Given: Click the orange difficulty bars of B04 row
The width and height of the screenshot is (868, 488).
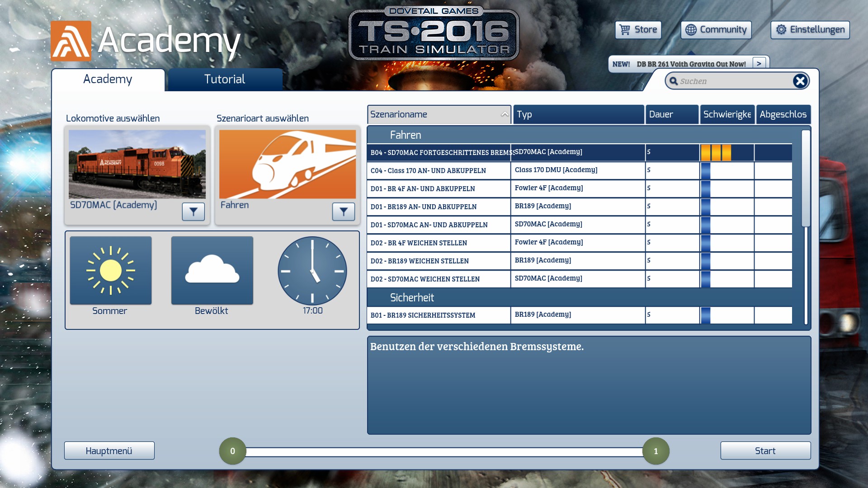Looking at the screenshot, I should click(716, 153).
